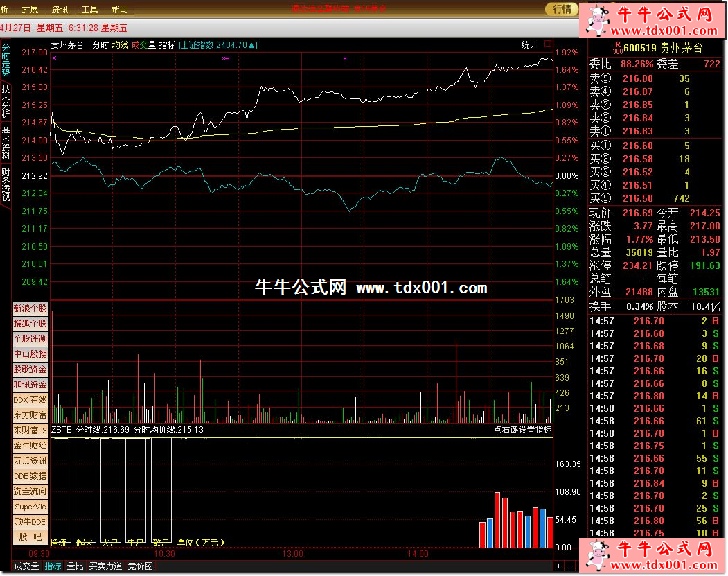This screenshot has height=576, width=728.
Task: Click the R300 marker beside stock code 600519
Action: (x=617, y=48)
